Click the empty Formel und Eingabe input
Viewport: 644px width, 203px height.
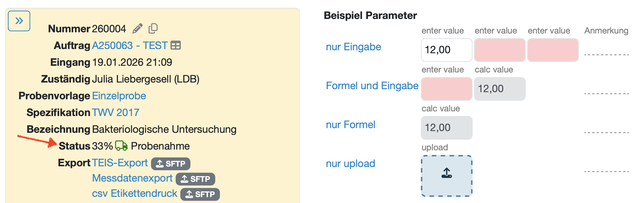(x=446, y=89)
